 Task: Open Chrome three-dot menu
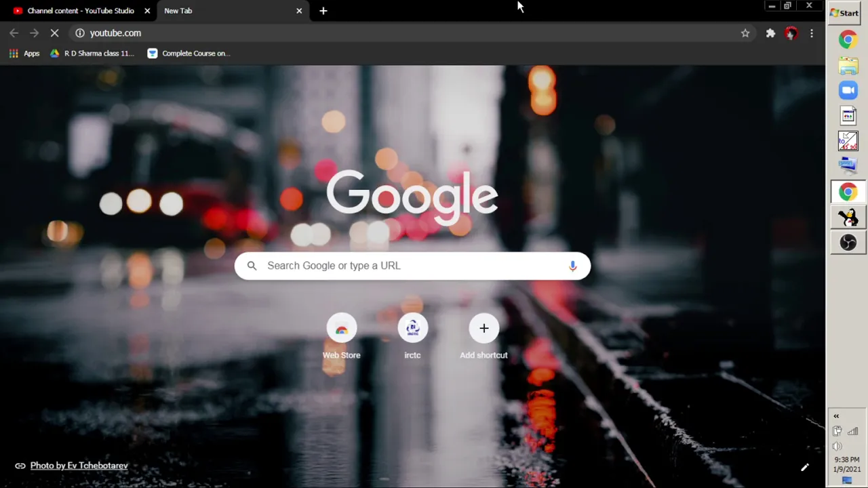pyautogui.click(x=812, y=33)
